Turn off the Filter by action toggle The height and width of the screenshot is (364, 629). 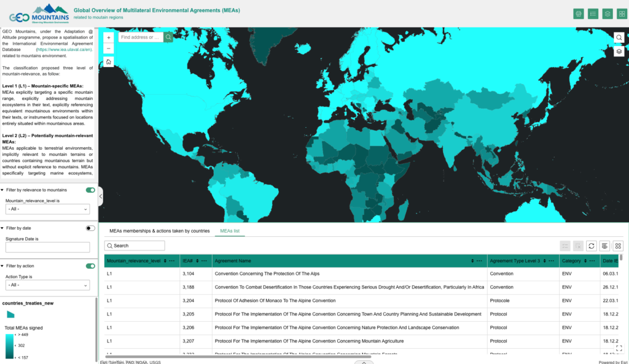[x=91, y=266]
